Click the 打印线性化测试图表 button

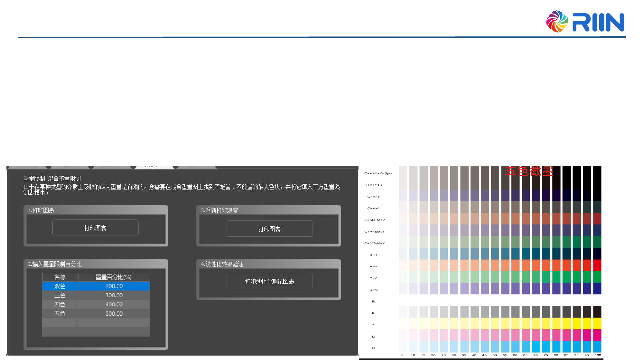point(269,281)
